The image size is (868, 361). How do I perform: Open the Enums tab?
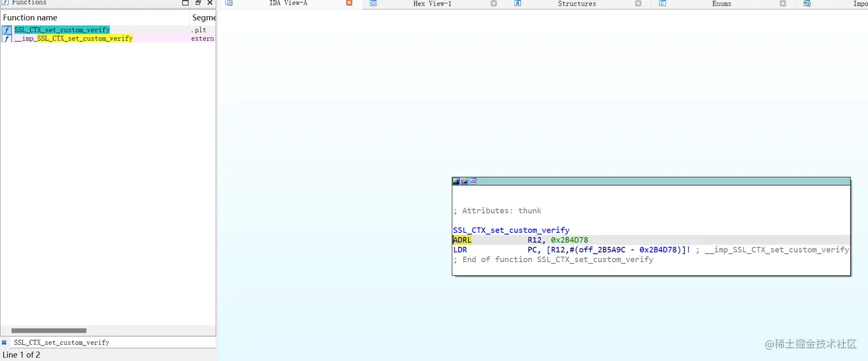coord(722,3)
